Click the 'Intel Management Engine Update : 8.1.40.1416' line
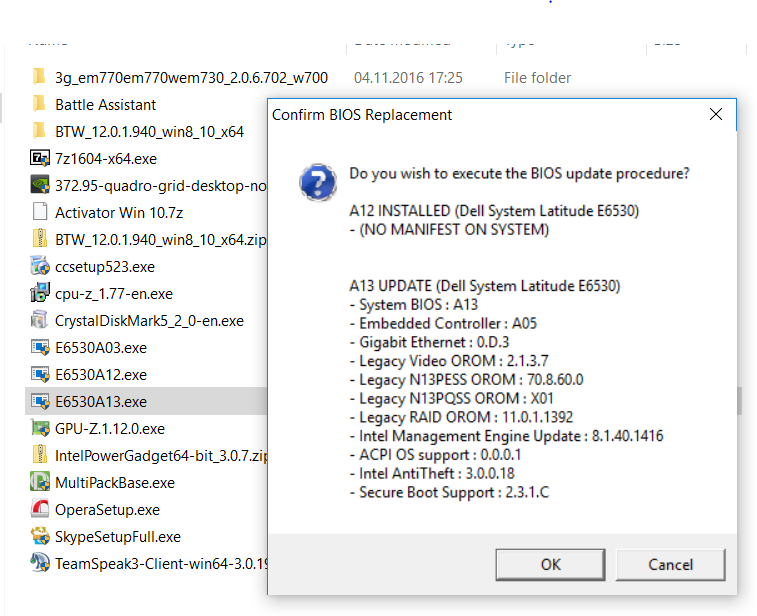The width and height of the screenshot is (757, 616). [506, 436]
